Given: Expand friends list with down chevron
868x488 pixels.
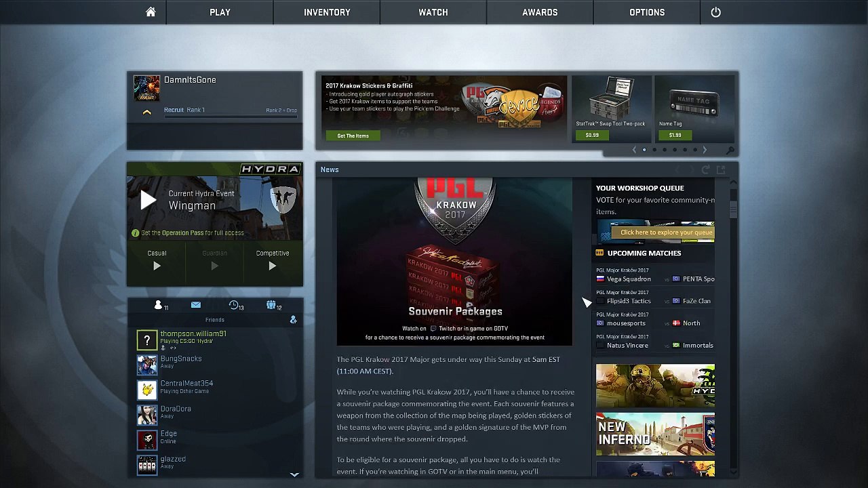Looking at the screenshot, I should click(294, 474).
